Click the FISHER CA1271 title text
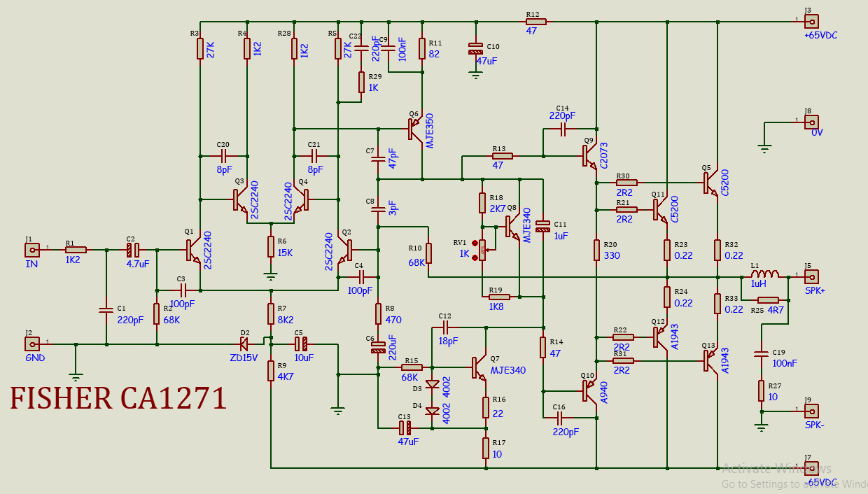 tap(118, 398)
